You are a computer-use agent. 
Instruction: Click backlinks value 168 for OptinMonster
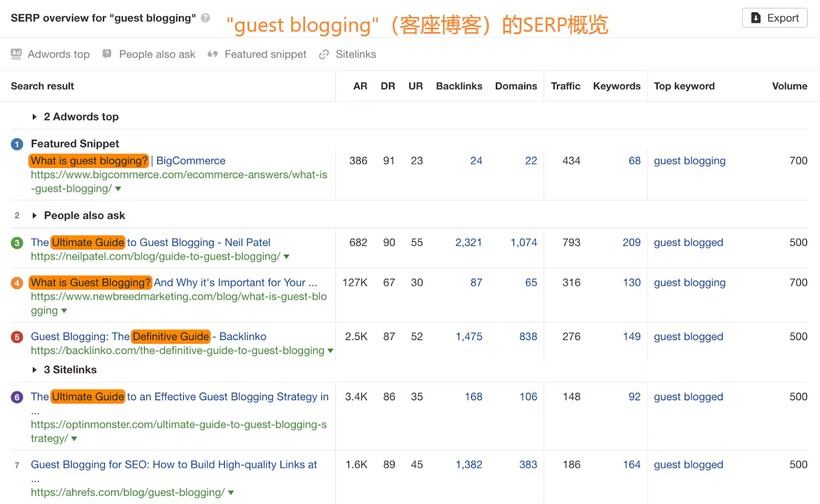[x=474, y=397]
